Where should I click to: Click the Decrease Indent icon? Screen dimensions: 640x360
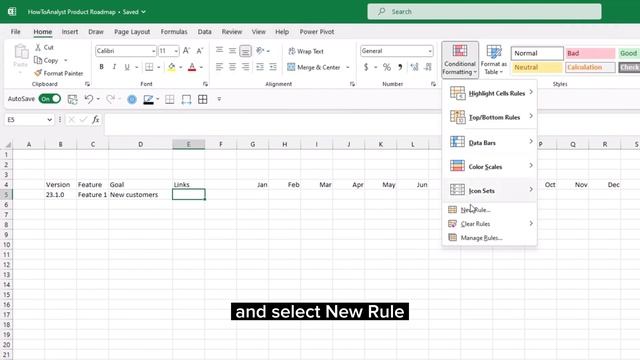260,67
